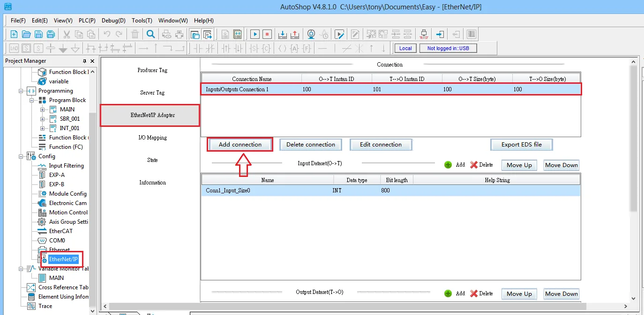Open the Tools(T) menu

pos(142,21)
